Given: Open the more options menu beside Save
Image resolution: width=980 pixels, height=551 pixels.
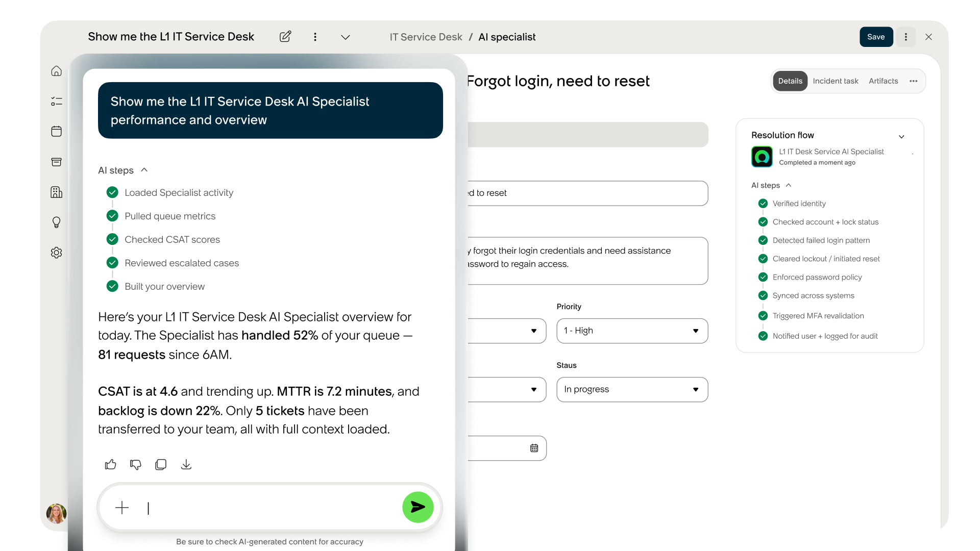Looking at the screenshot, I should point(906,37).
